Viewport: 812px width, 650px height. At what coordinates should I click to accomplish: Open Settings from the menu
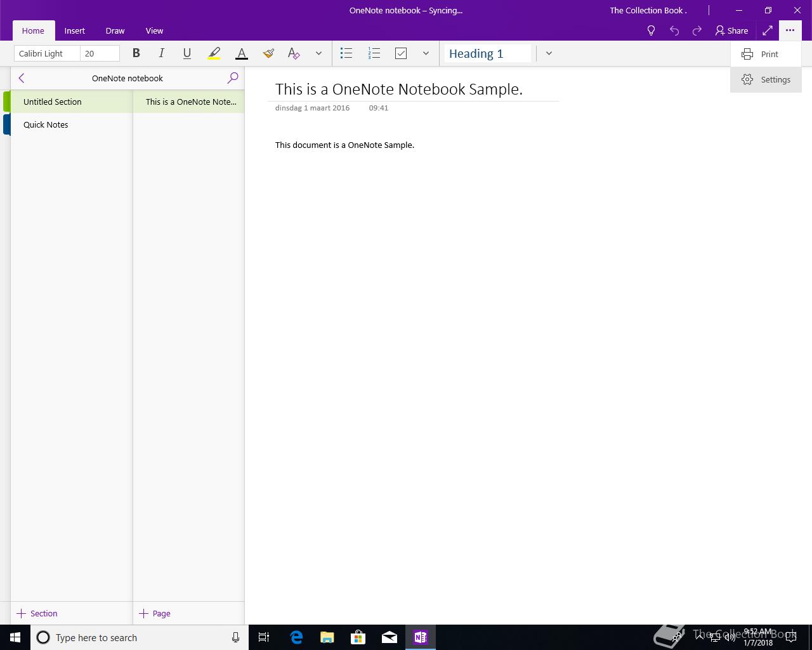(766, 79)
